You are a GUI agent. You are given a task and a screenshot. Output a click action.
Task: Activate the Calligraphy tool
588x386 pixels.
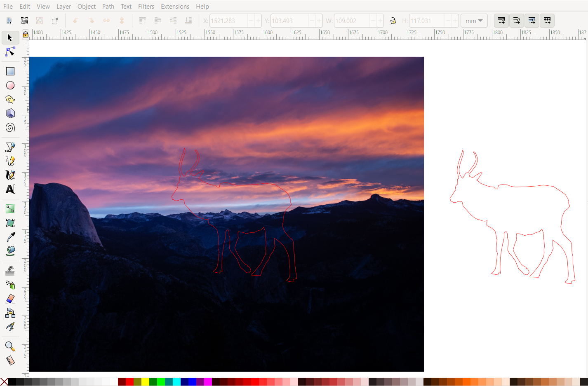(10, 175)
